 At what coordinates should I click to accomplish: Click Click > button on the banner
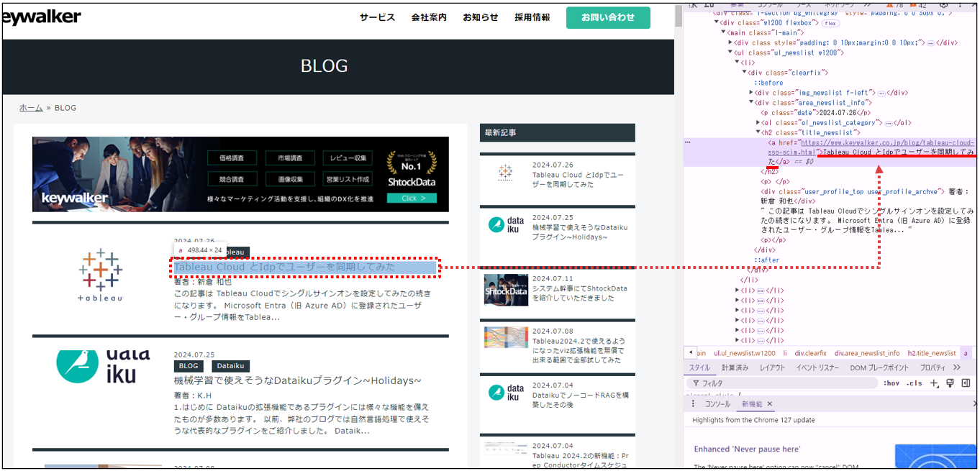click(x=412, y=198)
